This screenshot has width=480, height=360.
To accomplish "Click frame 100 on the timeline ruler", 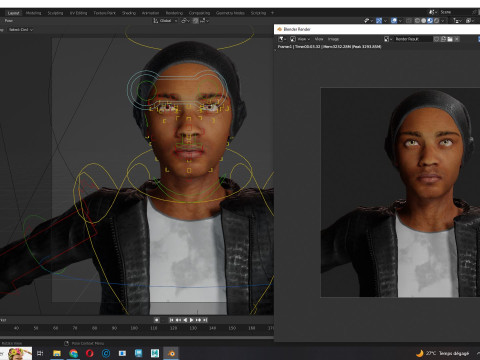I will pos(134,328).
